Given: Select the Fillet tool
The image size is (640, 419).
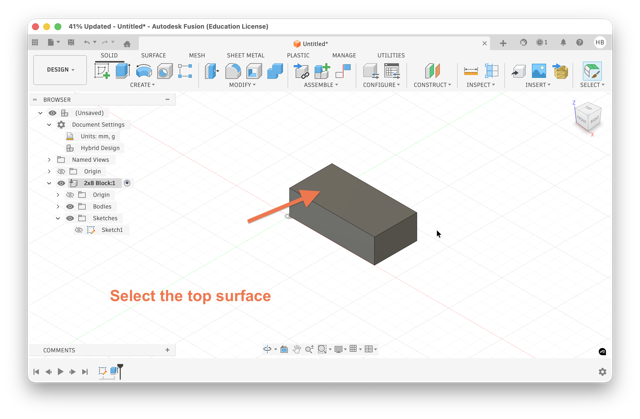Looking at the screenshot, I should [233, 71].
